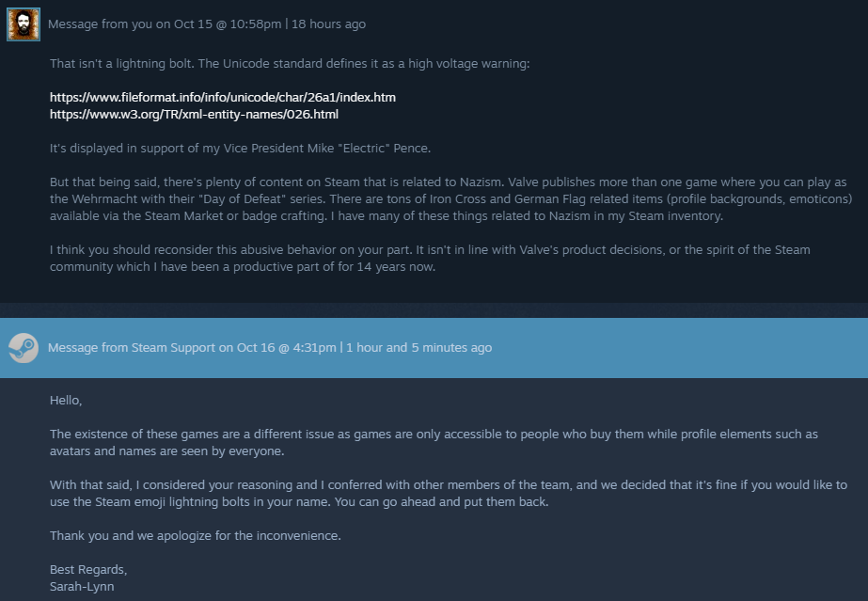Viewport: 868px width, 601px height.
Task: Click the Mike "Electric" Pence sentence
Action: pos(240,149)
